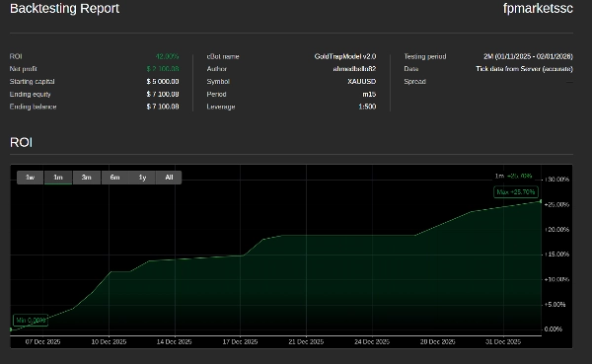Click the 17 Dec 2025 axis date
The width and height of the screenshot is (592, 364).
[240, 341]
